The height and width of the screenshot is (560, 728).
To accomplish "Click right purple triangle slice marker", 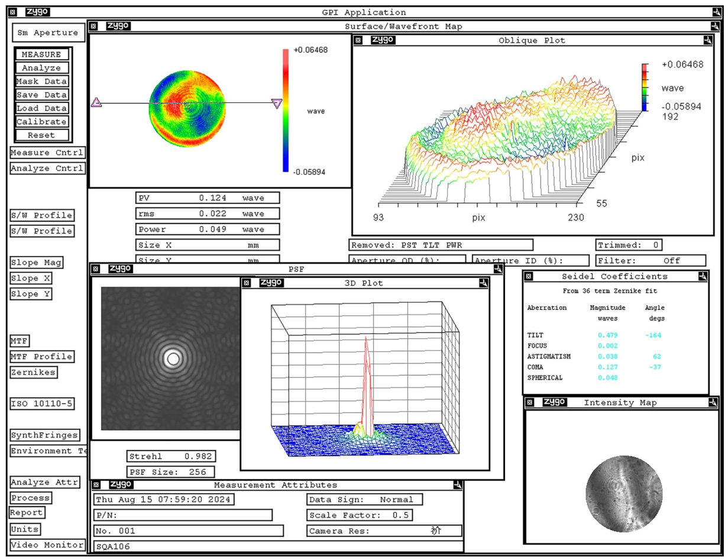I will click(277, 103).
